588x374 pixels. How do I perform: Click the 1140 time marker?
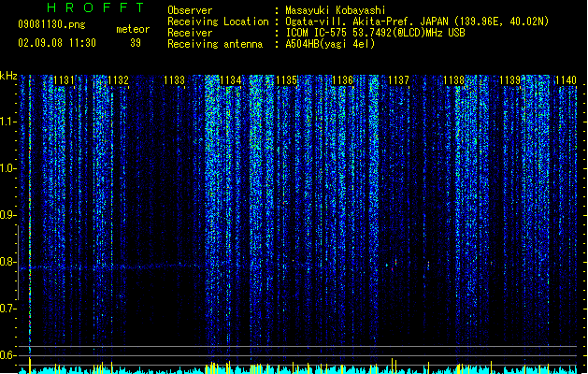[566, 80]
